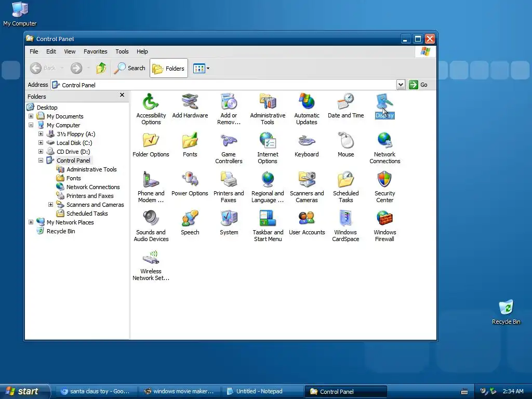Open the Tools menu
This screenshot has width=532, height=399.
[122, 51]
